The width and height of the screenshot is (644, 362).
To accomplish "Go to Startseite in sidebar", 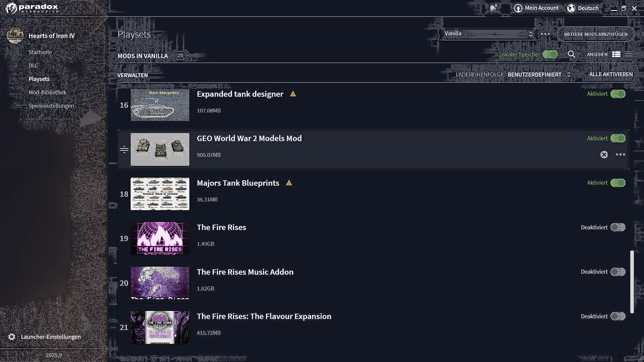I will [40, 52].
